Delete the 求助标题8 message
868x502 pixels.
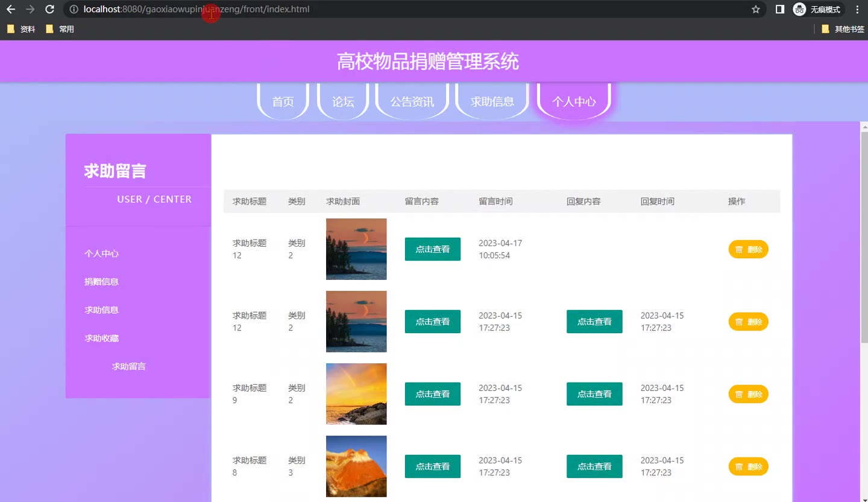coord(749,466)
